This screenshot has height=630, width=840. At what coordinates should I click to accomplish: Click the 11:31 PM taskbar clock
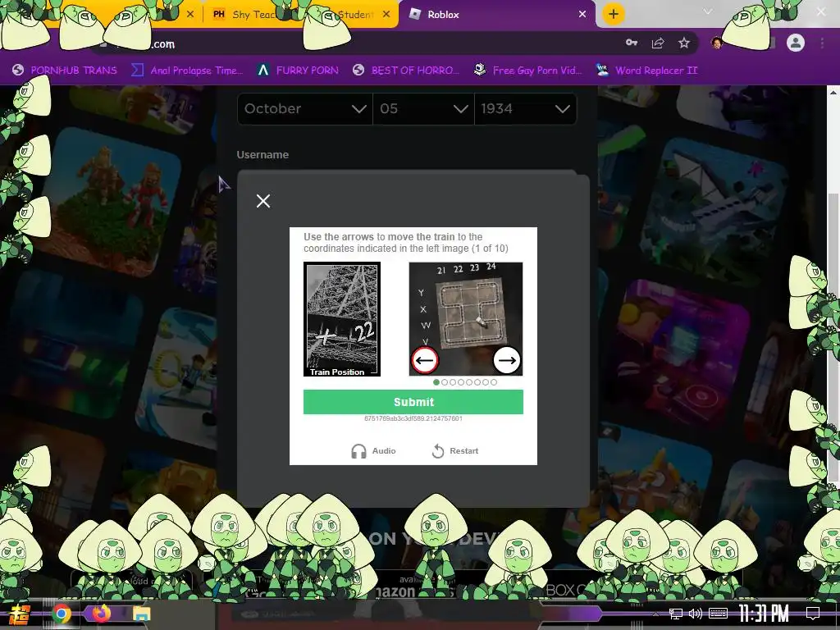coord(764,614)
